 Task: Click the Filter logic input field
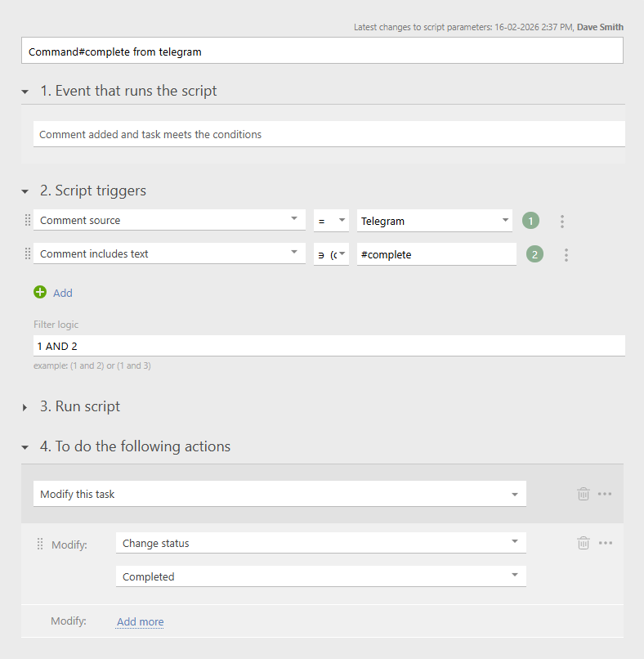pos(329,346)
